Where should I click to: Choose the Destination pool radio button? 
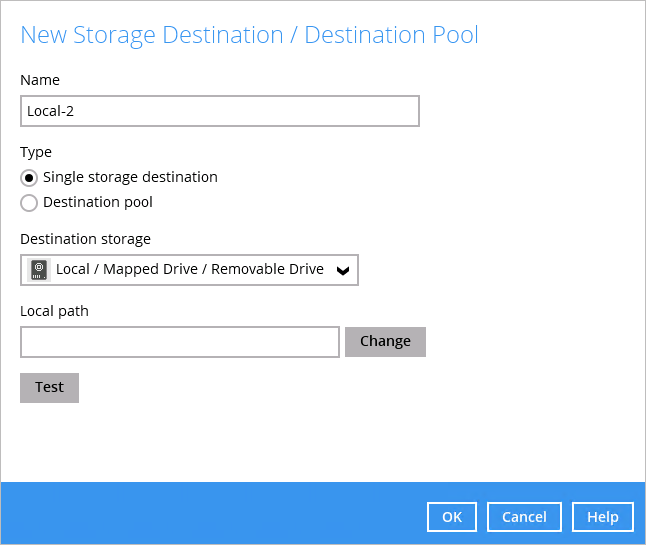click(29, 203)
